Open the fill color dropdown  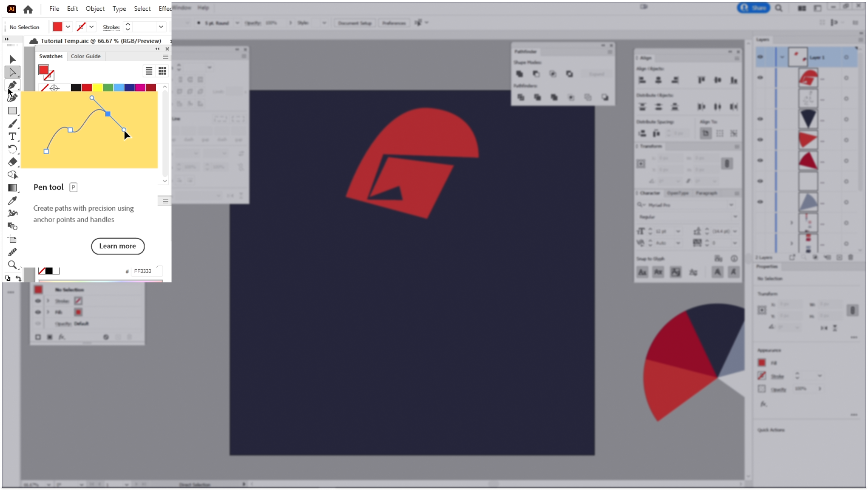click(68, 27)
